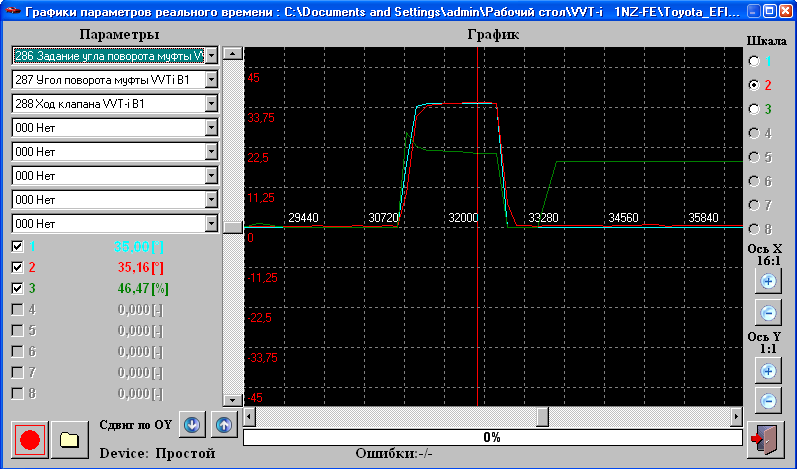Zoom out the Y axis scale
The image size is (798, 470).
(768, 401)
